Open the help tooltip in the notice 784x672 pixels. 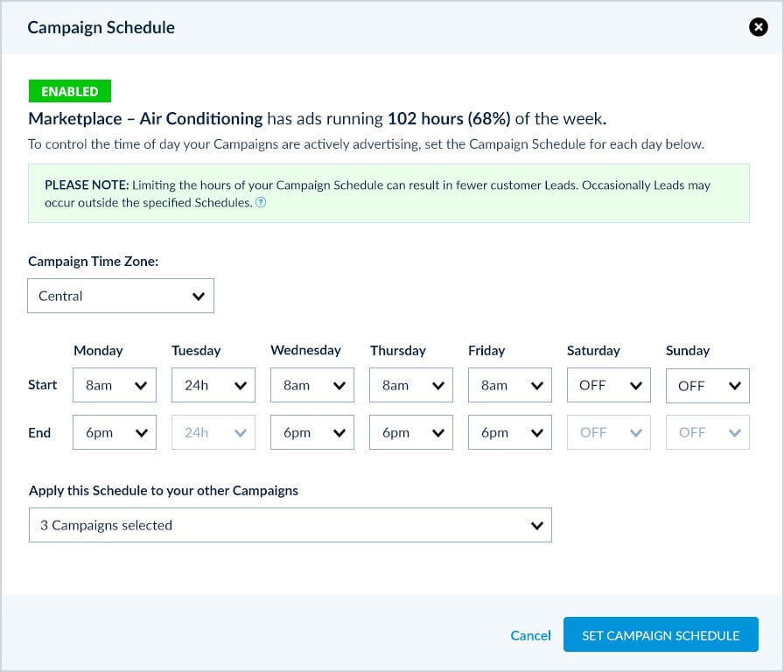260,202
